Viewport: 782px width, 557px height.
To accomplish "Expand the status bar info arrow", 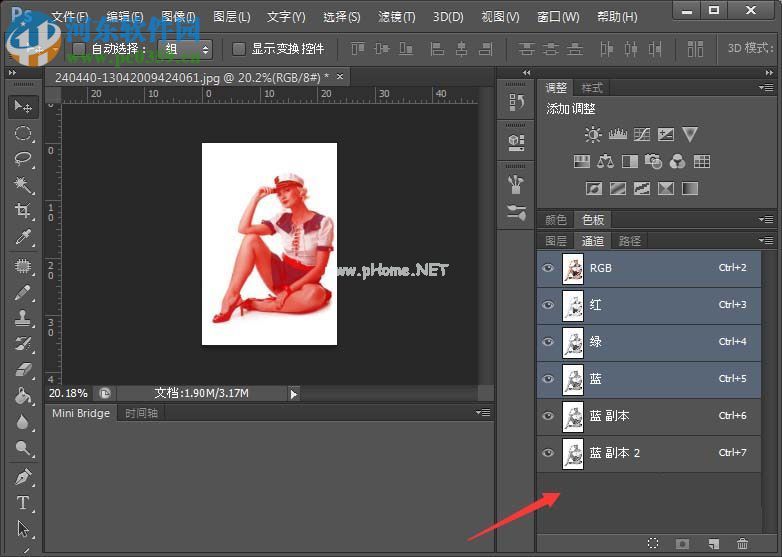I will click(293, 394).
